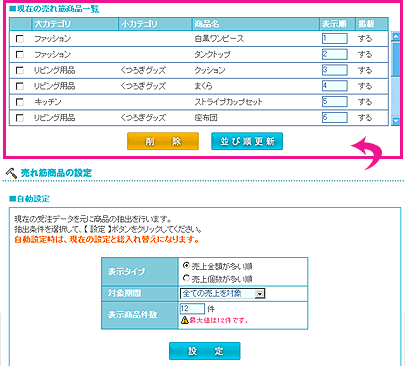Click the 売れ筋商品の設定 heading
405x366 pixels.
(x=56, y=173)
